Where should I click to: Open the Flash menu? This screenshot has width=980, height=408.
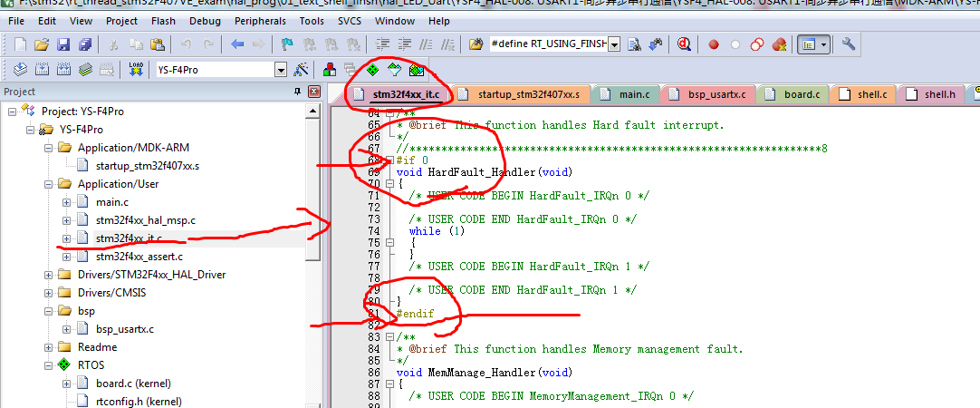(163, 21)
